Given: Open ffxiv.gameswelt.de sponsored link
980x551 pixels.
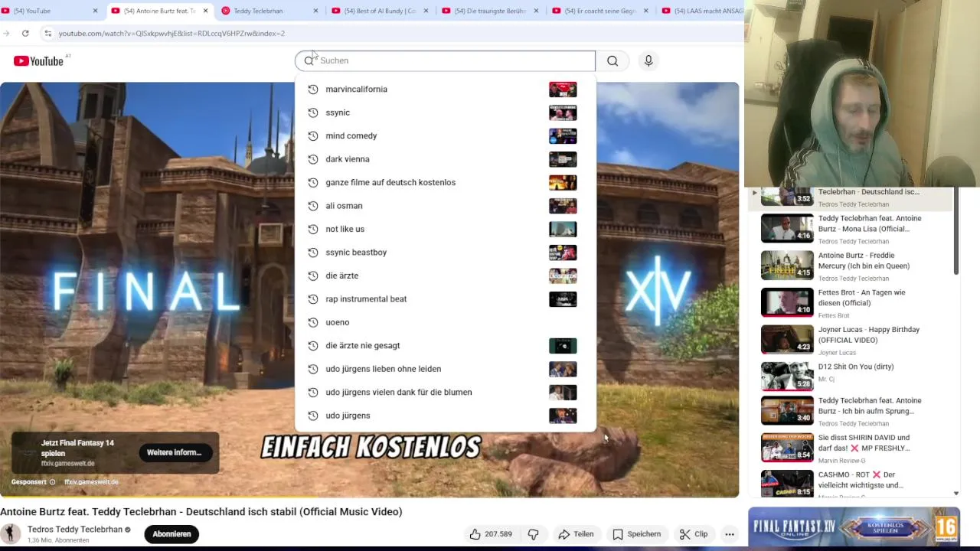Looking at the screenshot, I should [91, 482].
